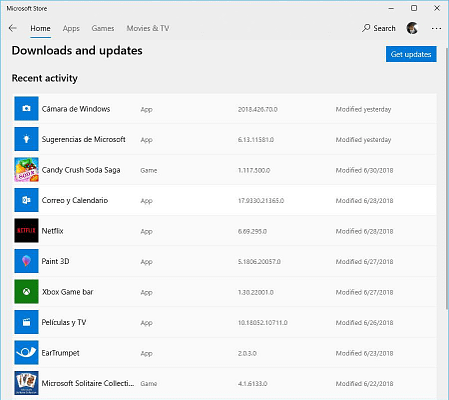The width and height of the screenshot is (449, 400).
Task: Switch to the Home tab
Action: coord(40,28)
